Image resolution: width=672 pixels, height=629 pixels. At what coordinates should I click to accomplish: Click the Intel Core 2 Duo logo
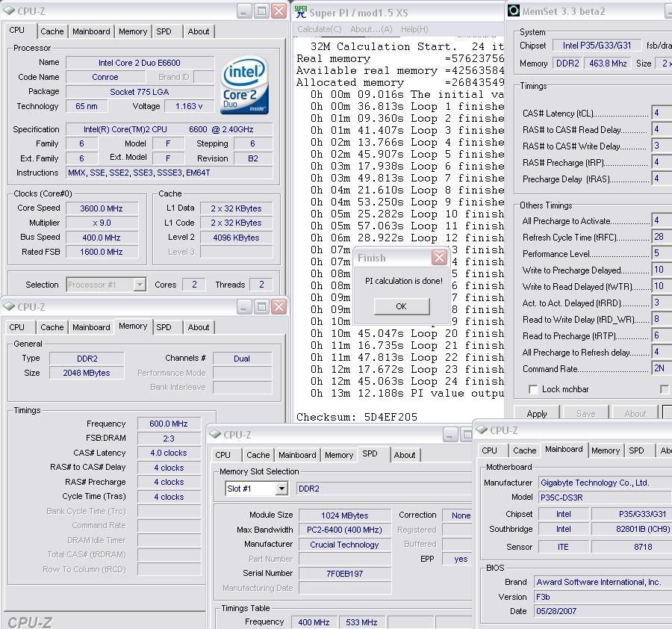[245, 86]
